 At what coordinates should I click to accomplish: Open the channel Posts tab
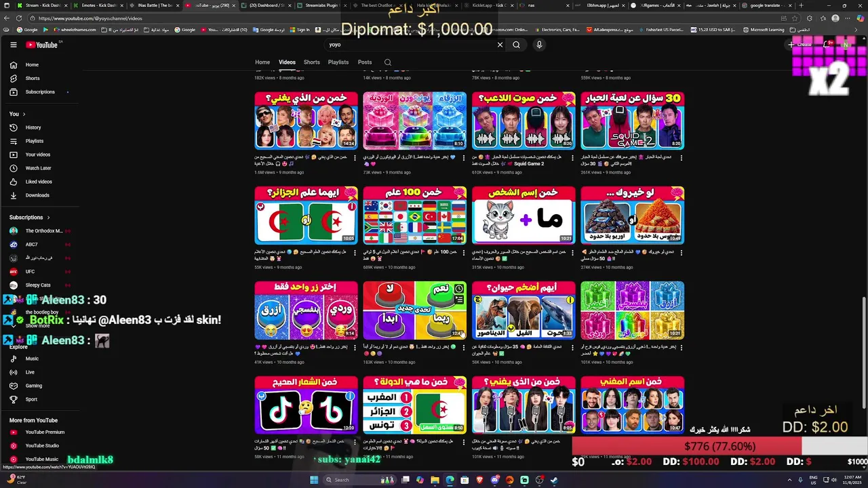365,62
